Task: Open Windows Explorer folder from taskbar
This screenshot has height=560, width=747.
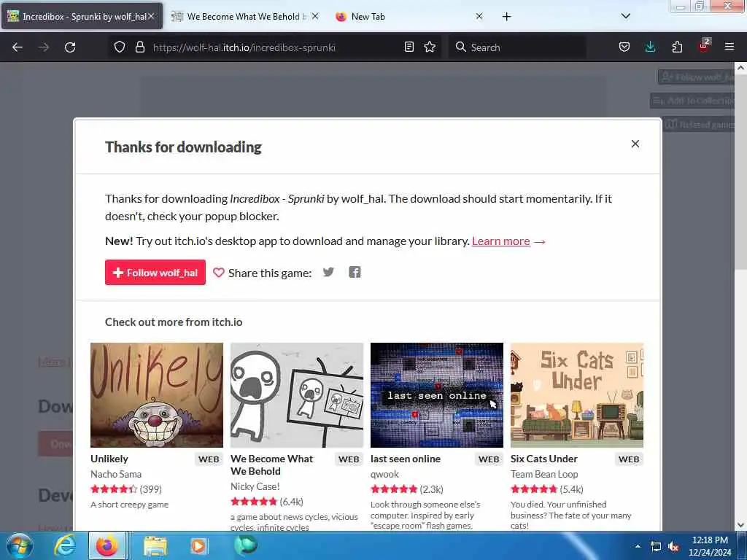Action: [x=155, y=546]
